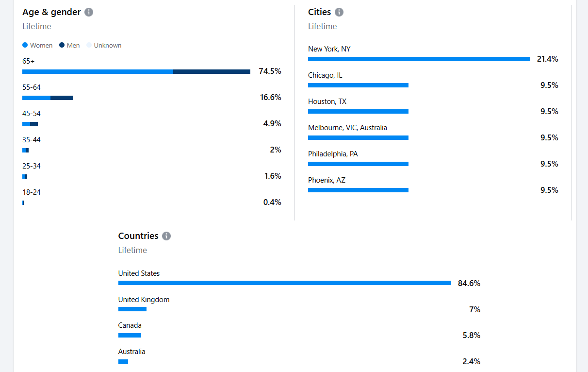Click the 74.5% value for 65+

tap(270, 71)
